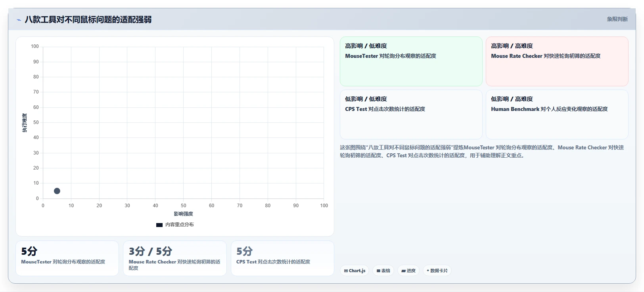Open the 低影响 / 低难度 quadrant card
Screen dimensions: 644x292
tap(411, 115)
